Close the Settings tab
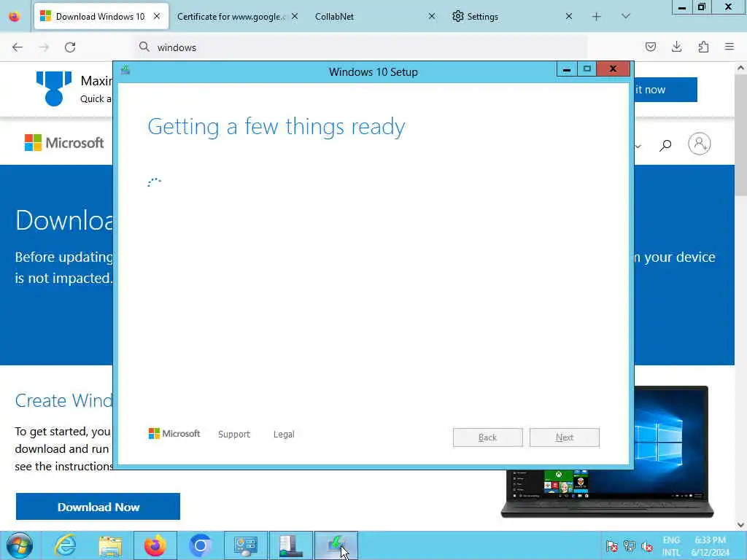This screenshot has height=560, width=747. (x=569, y=16)
